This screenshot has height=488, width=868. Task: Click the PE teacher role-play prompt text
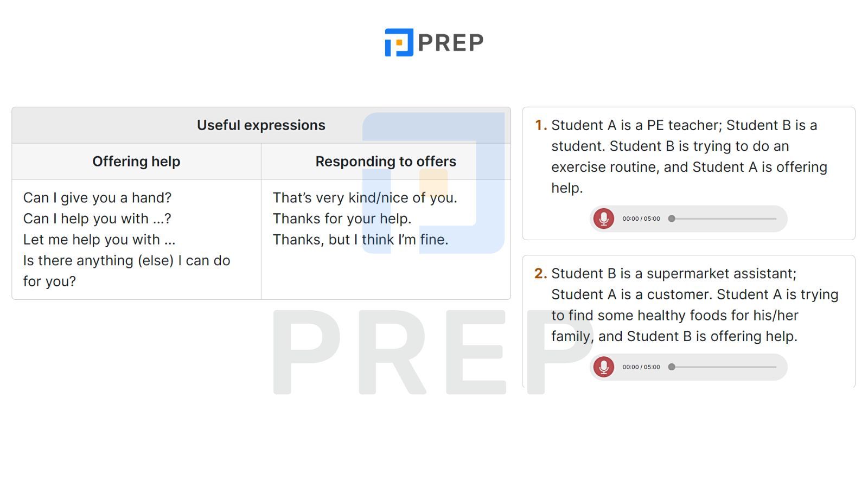pyautogui.click(x=689, y=157)
